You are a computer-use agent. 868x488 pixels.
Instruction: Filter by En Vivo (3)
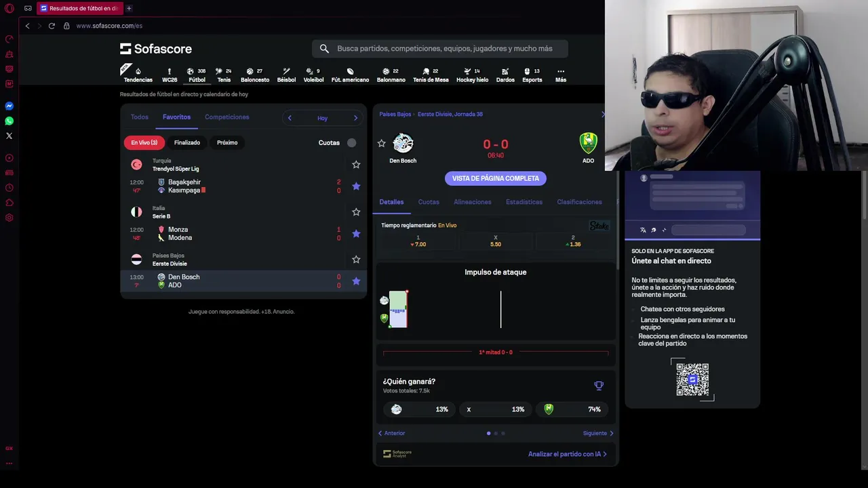tap(144, 142)
